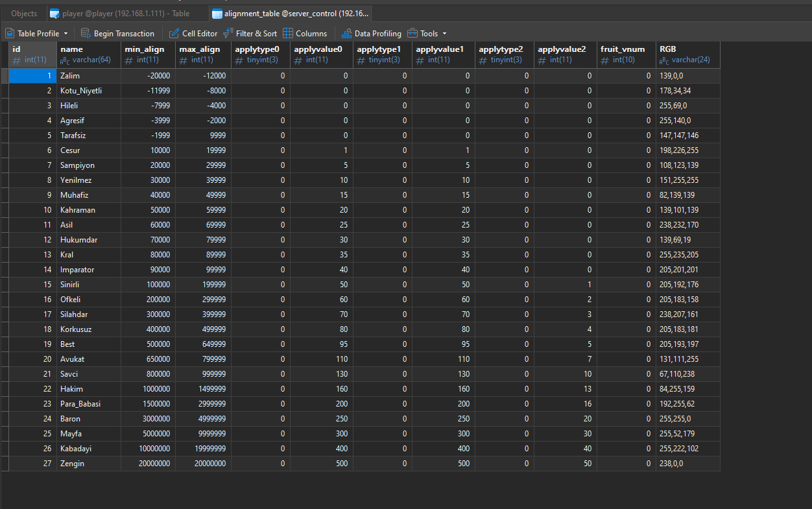Image resolution: width=812 pixels, height=509 pixels.
Task: Select the 'Tarafsiz' name cell
Action: [89, 136]
